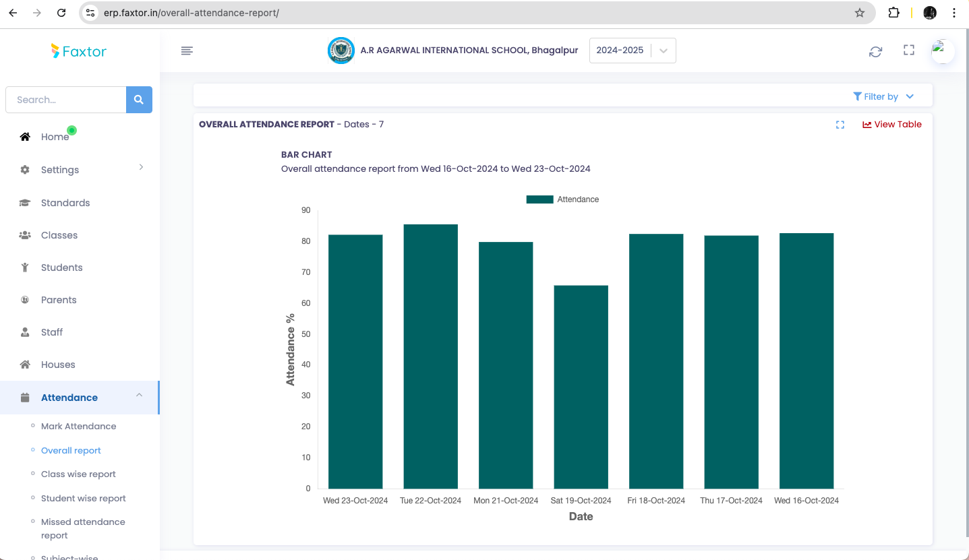Screen dimensions: 969x560
Task: Bookmark page with star icon
Action: [859, 13]
